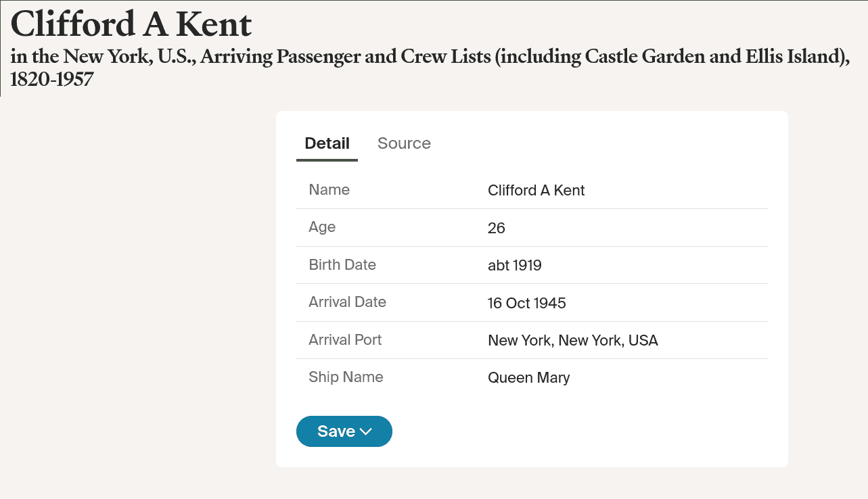Select the Queen Mary ship name value
Viewport: 868px width, 499px height.
coord(528,378)
